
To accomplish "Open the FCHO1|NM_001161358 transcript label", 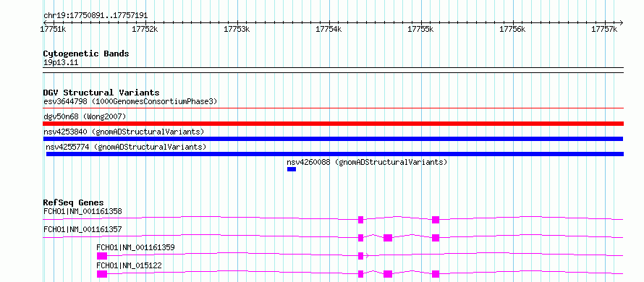I will point(82,211).
